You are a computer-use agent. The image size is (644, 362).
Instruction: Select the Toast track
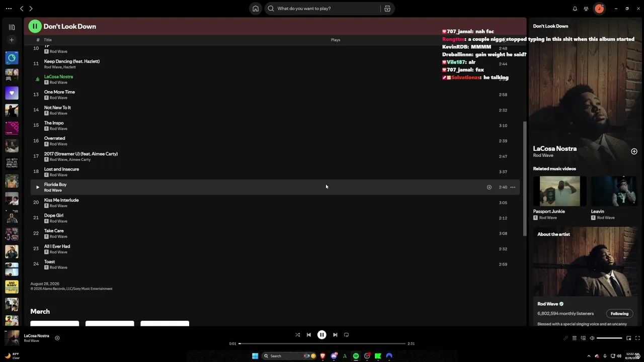pos(275,264)
